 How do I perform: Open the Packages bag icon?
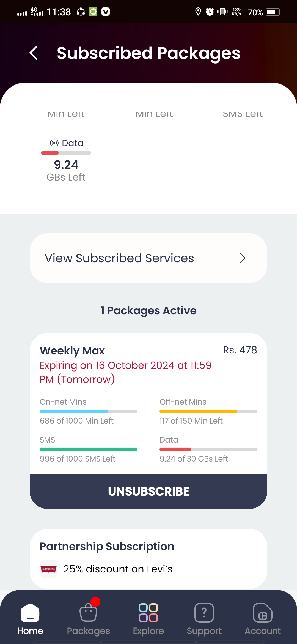pos(88,612)
